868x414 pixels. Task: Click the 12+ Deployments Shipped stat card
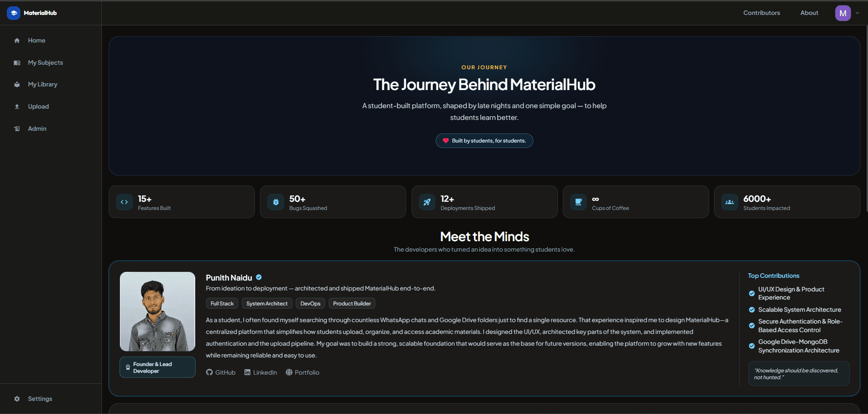click(x=484, y=202)
